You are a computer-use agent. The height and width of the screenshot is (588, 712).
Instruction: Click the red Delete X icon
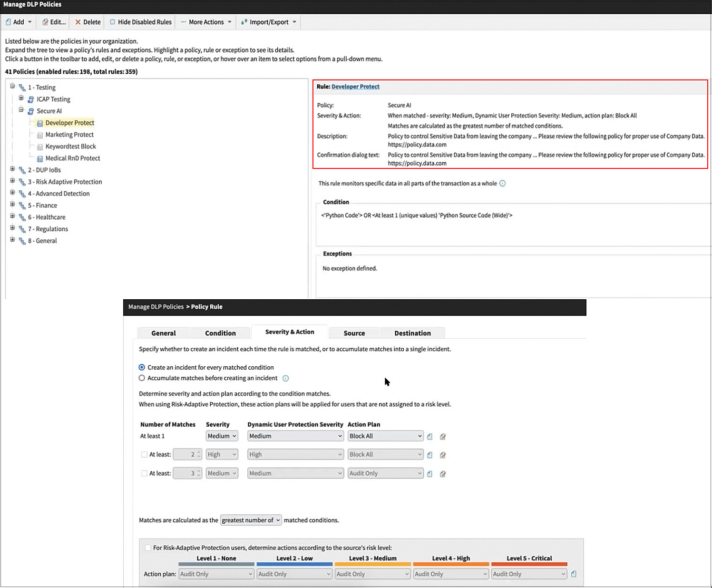point(78,22)
